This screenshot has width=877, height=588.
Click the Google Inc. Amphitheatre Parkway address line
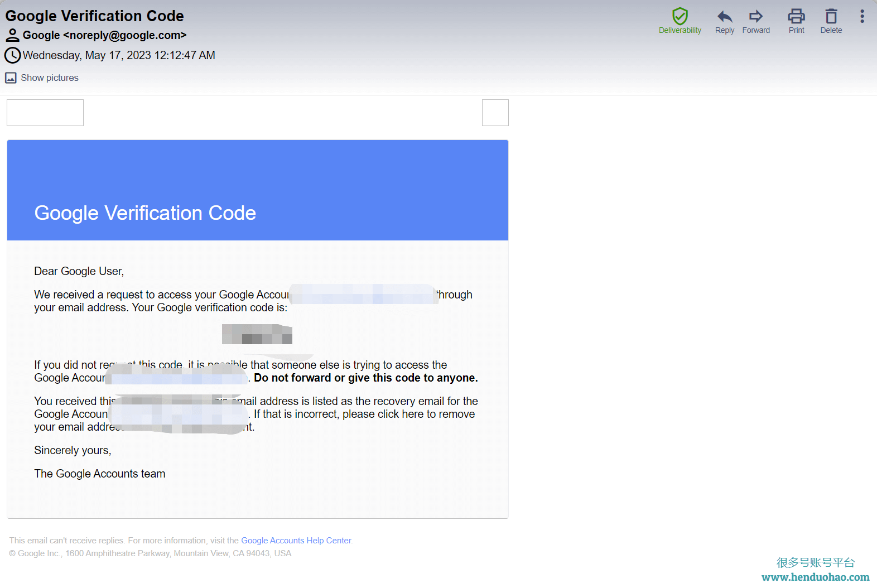point(150,553)
